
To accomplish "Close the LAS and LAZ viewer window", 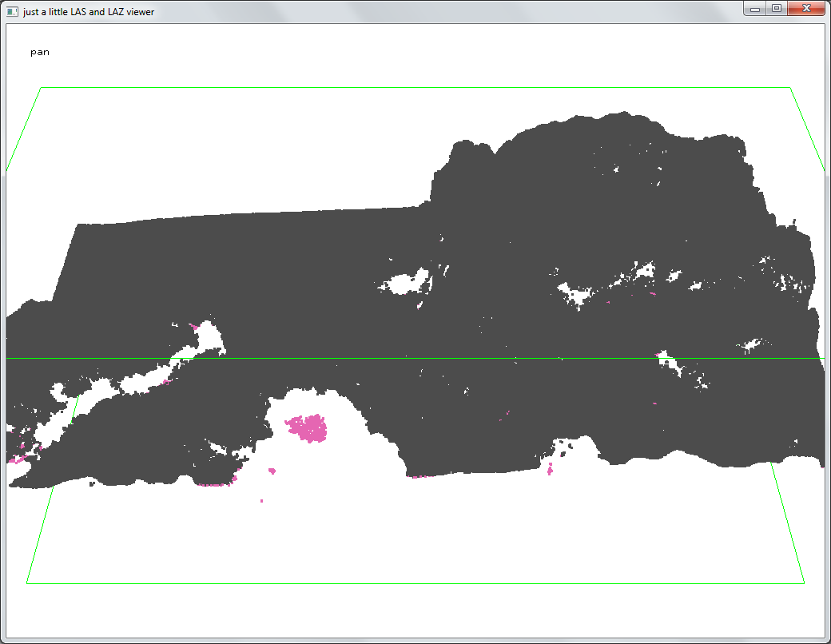I will [806, 9].
